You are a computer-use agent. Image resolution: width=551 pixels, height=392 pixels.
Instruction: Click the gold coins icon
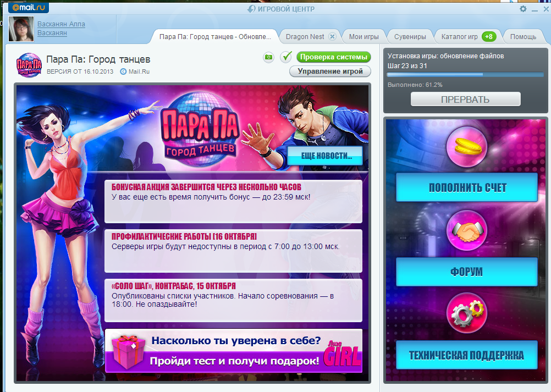(467, 147)
